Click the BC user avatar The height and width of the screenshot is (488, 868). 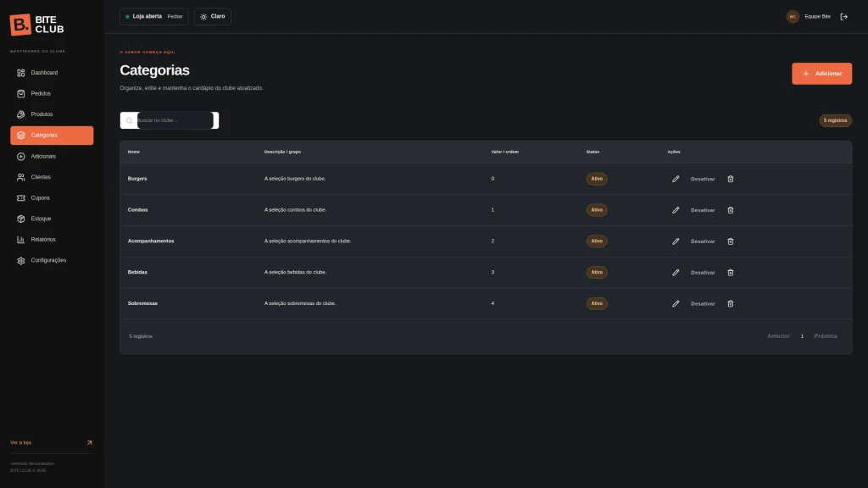793,17
